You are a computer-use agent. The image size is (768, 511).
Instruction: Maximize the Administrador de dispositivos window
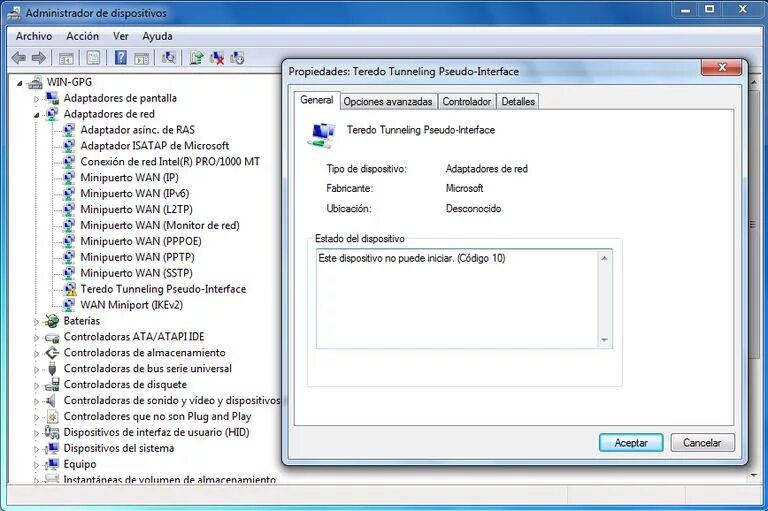point(709,9)
